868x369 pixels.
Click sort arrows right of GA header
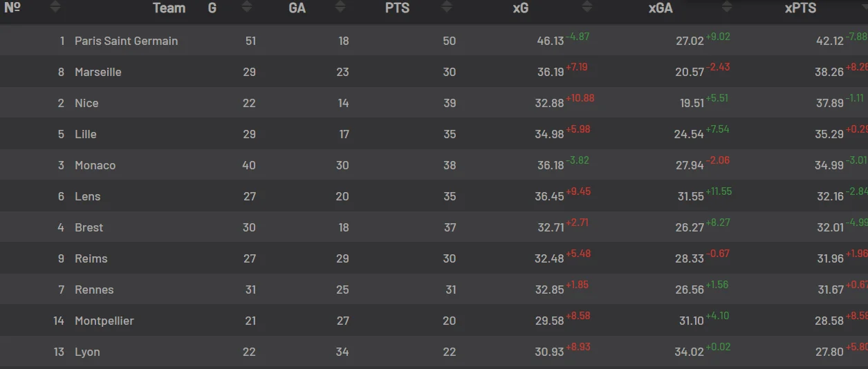pyautogui.click(x=340, y=8)
